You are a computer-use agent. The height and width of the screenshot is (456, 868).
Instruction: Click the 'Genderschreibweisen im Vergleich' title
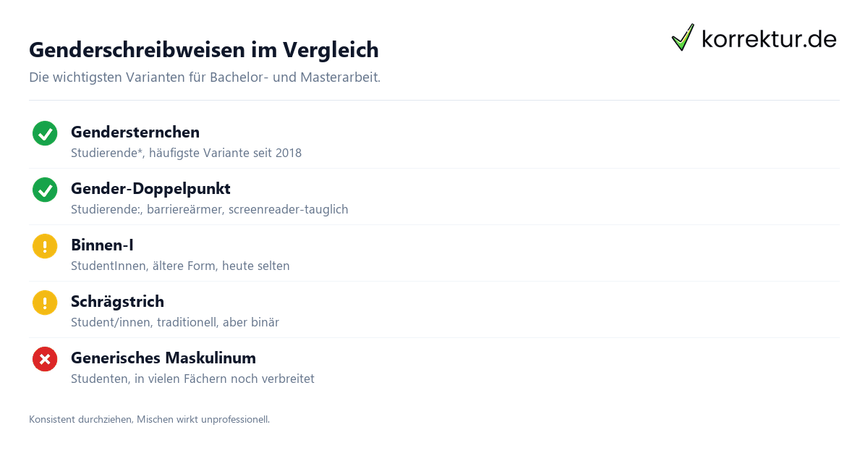tap(204, 50)
